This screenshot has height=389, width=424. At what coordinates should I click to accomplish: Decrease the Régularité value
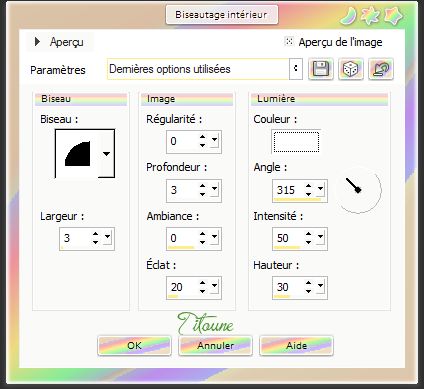[202, 146]
